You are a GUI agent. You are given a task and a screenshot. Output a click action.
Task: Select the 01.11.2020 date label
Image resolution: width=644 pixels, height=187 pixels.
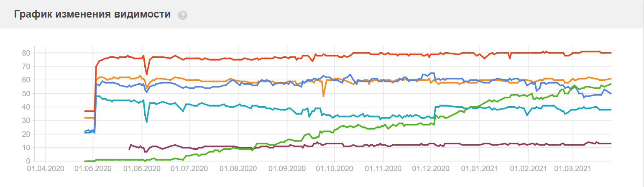click(383, 169)
